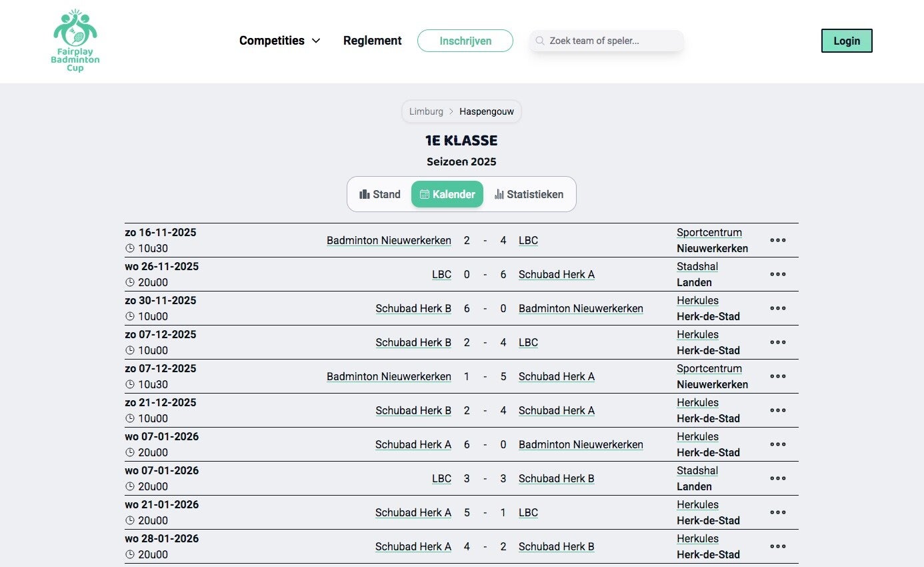Click the Inschrijven button

pos(465,41)
